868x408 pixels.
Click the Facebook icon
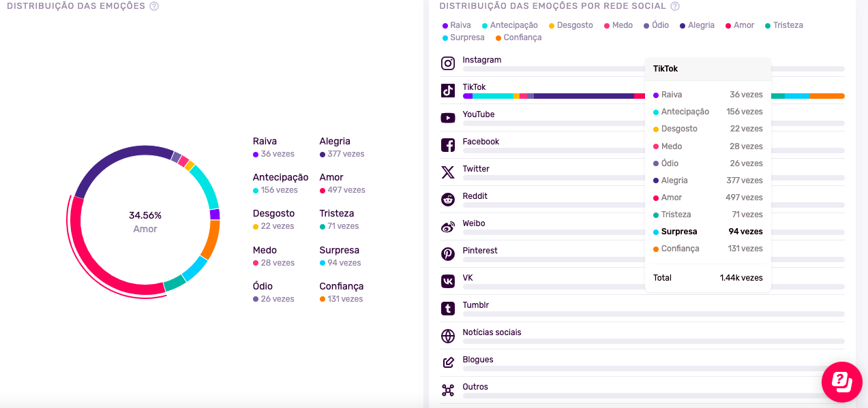[x=448, y=145]
